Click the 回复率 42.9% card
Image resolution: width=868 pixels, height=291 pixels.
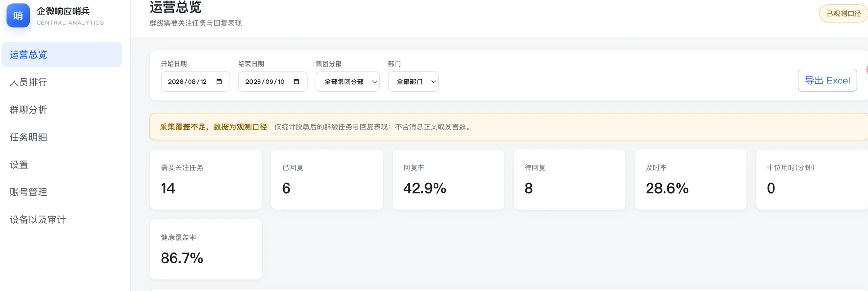(448, 180)
